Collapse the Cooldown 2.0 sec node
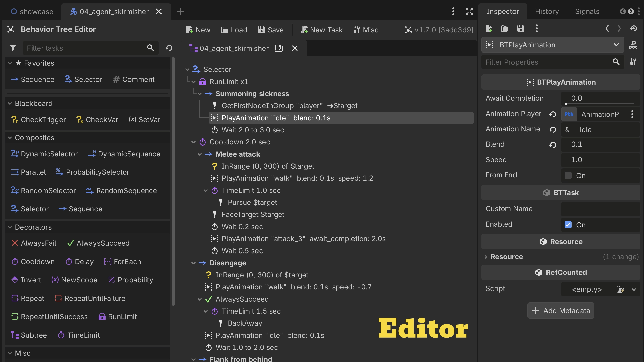 click(194, 142)
